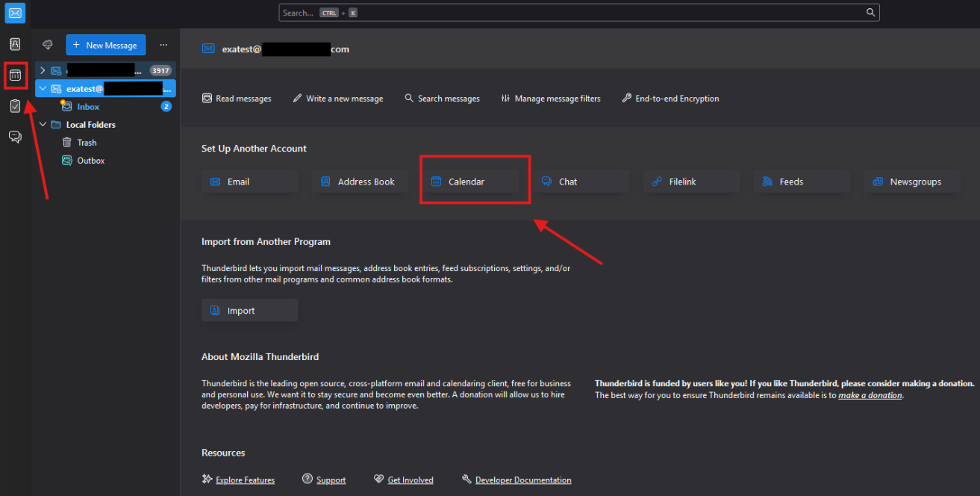Image resolution: width=980 pixels, height=496 pixels.
Task: Select the exatest account row
Action: click(x=105, y=88)
